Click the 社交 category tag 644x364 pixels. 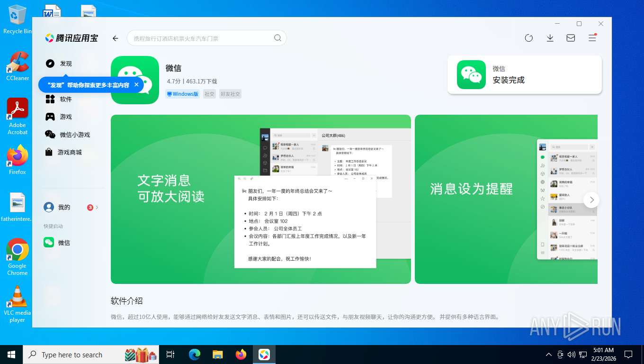coord(209,94)
